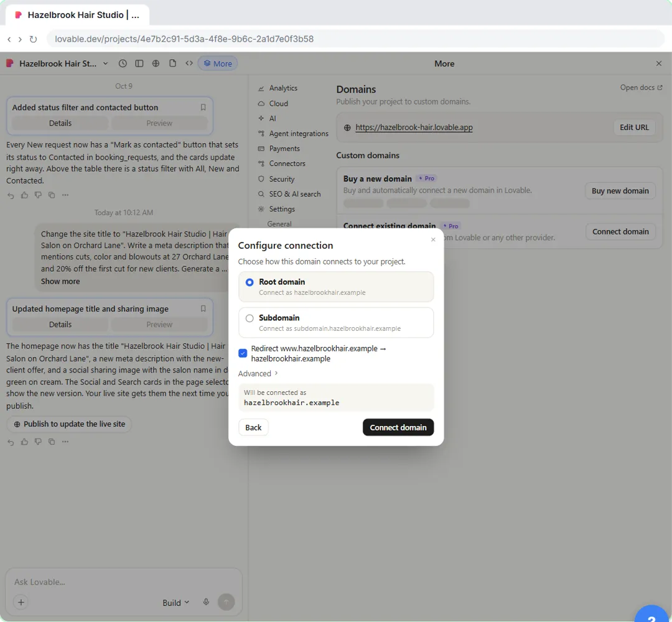Click Publish to update the live site
This screenshot has width=672, height=622.
(x=69, y=424)
